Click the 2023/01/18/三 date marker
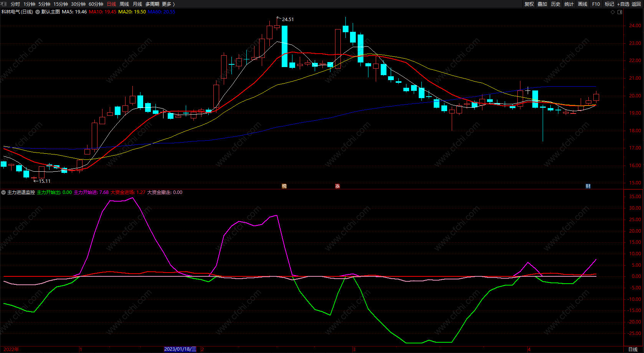The width and height of the screenshot is (644, 353). tap(180, 349)
